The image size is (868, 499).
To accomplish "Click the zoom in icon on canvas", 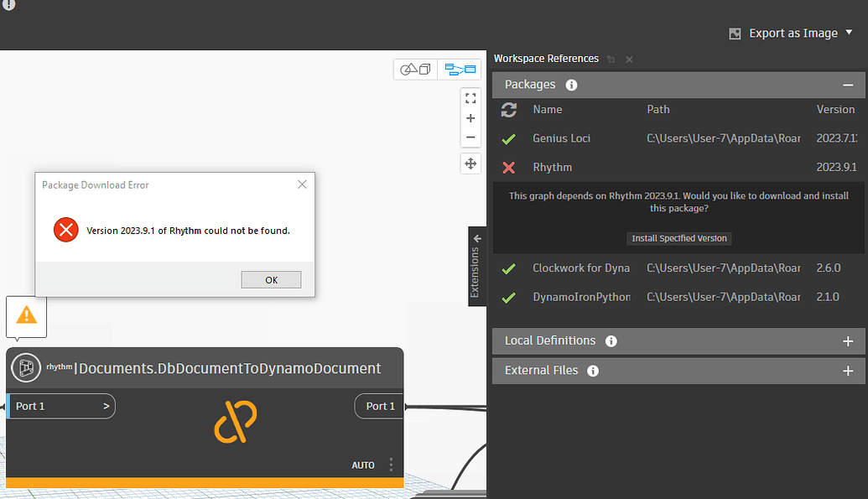I will 470,117.
